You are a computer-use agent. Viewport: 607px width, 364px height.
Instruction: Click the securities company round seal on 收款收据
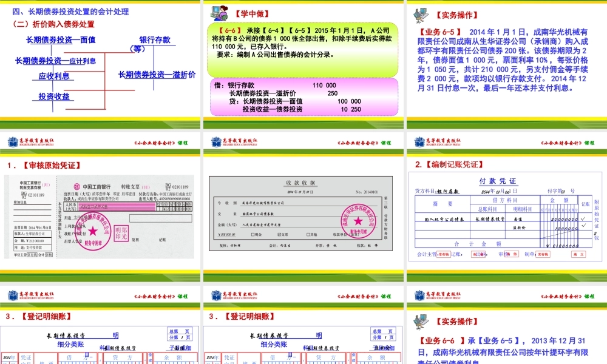358,220
